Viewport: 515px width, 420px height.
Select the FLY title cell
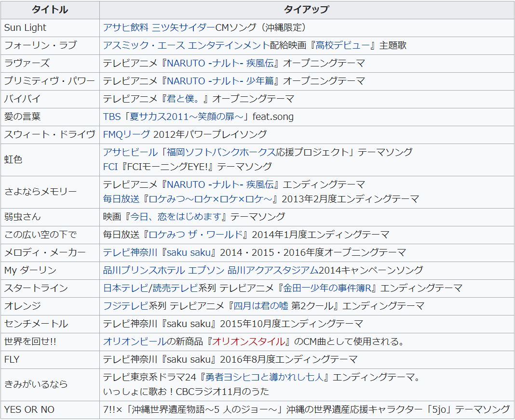[x=50, y=359]
